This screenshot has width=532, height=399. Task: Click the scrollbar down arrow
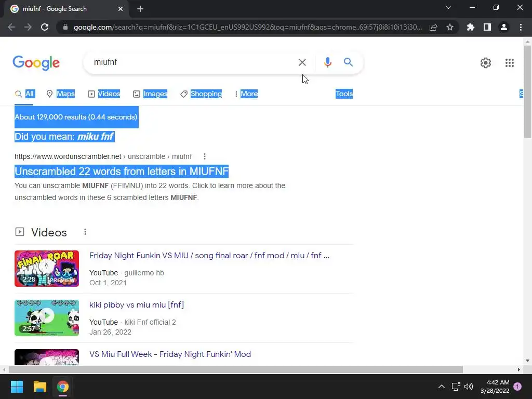pos(527,361)
